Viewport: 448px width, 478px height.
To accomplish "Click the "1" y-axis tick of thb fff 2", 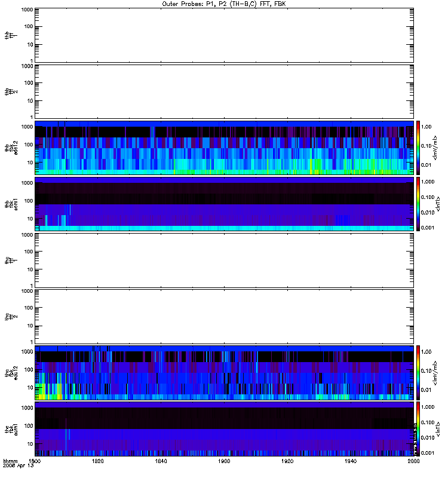I will [x=32, y=117].
